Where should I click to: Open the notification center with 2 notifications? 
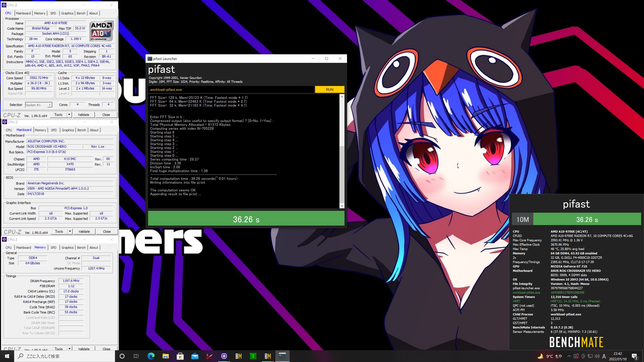click(635, 356)
